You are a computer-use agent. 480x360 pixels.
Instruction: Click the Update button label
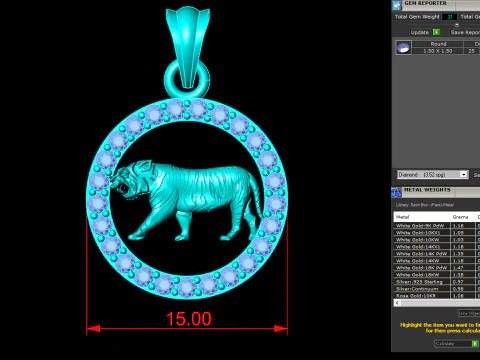click(419, 32)
